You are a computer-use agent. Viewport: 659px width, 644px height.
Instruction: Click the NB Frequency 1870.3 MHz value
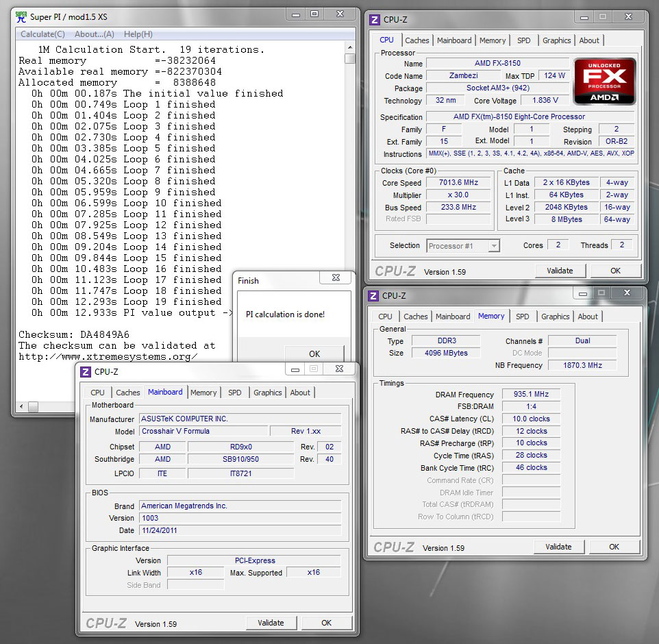(x=582, y=365)
